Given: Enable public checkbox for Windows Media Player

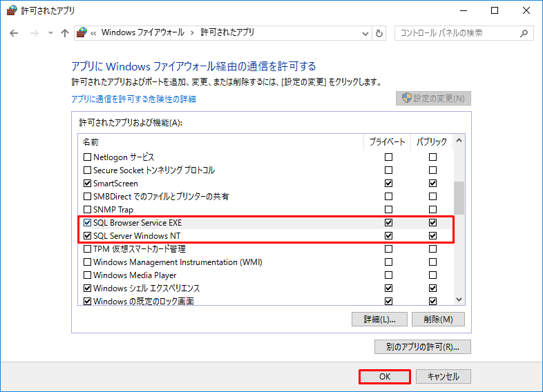Looking at the screenshot, I should (432, 275).
